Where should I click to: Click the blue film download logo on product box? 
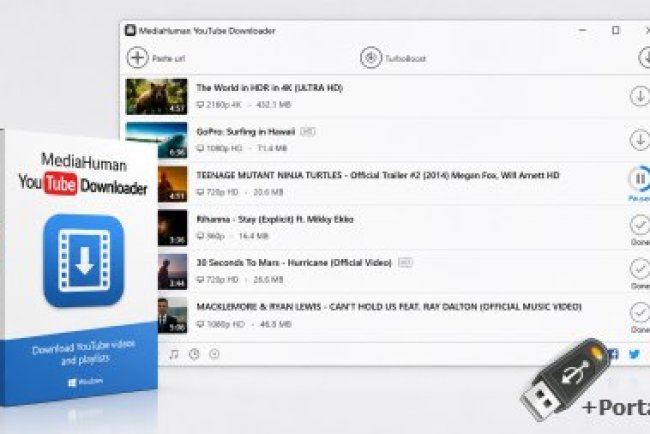[83, 260]
